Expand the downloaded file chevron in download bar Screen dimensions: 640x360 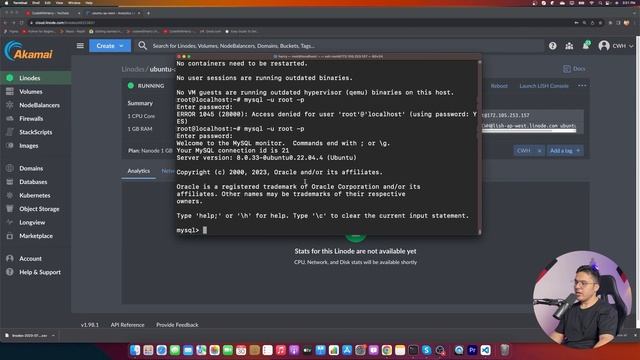click(x=53, y=336)
